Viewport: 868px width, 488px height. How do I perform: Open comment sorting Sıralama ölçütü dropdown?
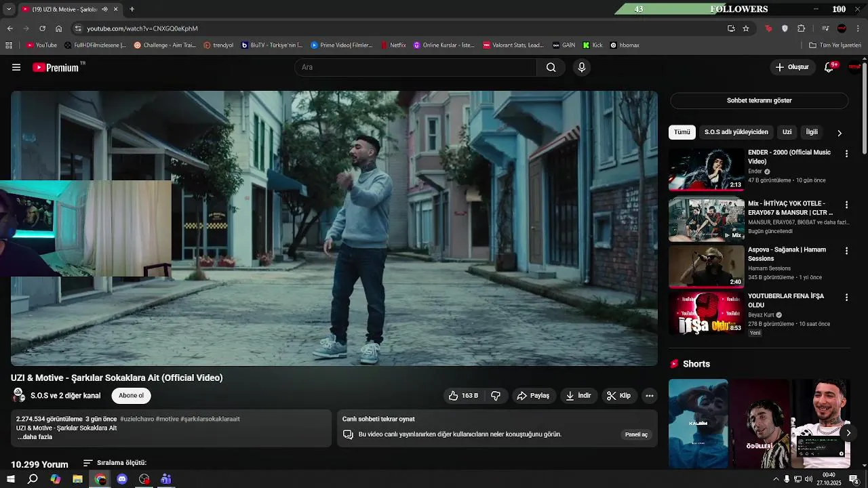(115, 463)
